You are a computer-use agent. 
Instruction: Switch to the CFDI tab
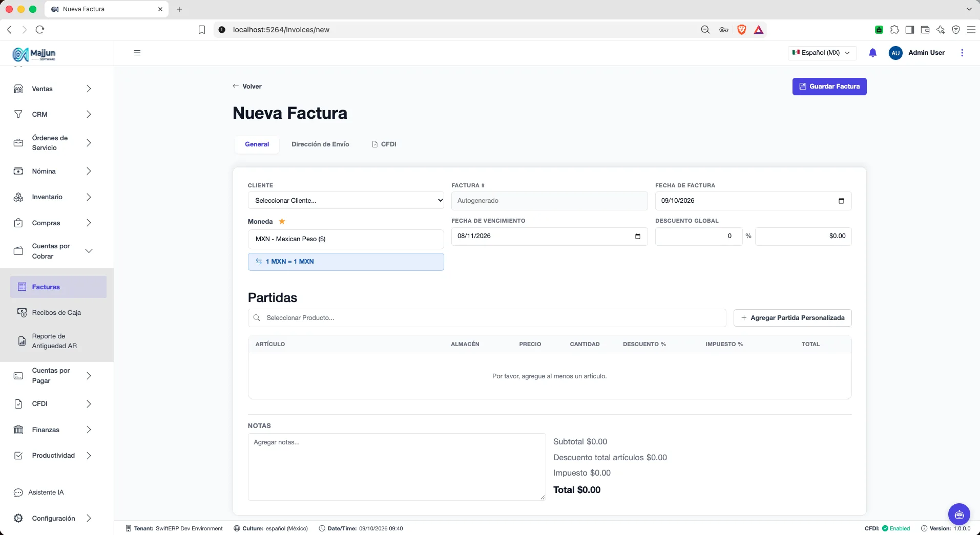(x=384, y=144)
